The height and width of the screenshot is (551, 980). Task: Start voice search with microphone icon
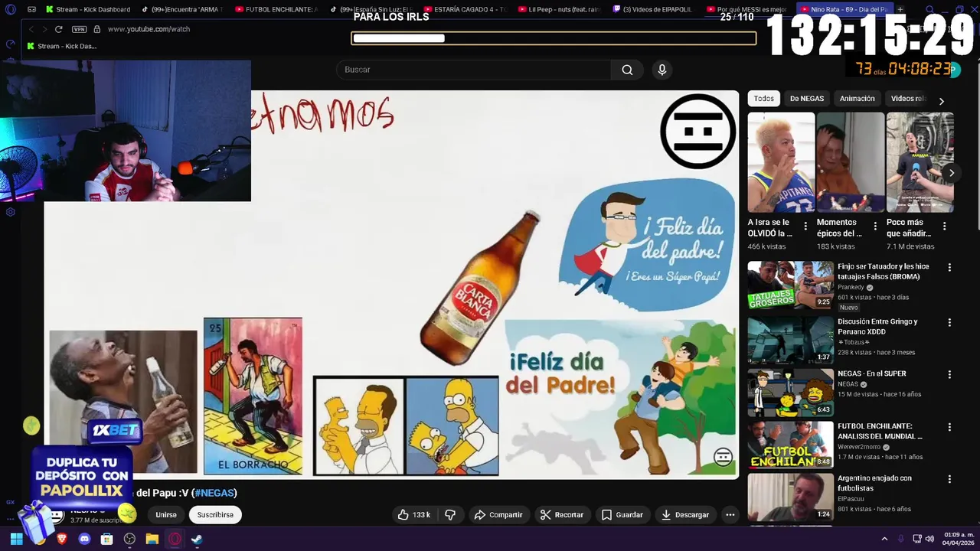point(662,70)
